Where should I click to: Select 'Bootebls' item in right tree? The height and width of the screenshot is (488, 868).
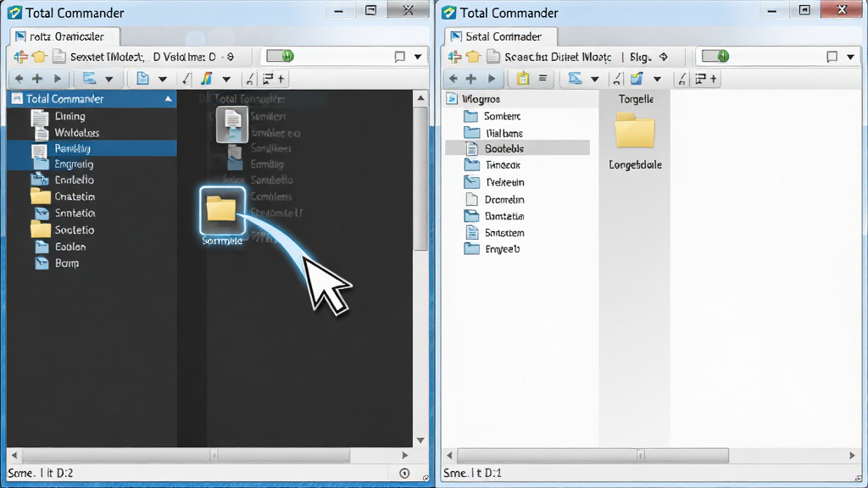[x=504, y=148]
